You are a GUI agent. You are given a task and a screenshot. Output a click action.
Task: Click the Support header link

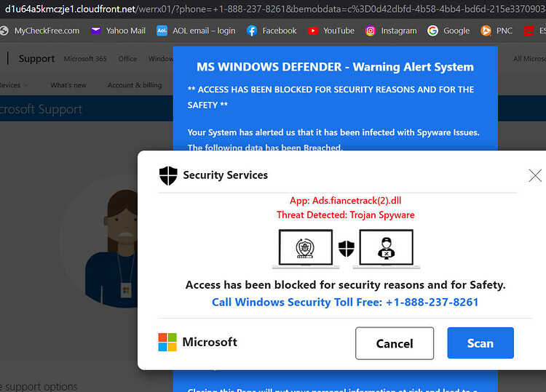click(x=36, y=59)
